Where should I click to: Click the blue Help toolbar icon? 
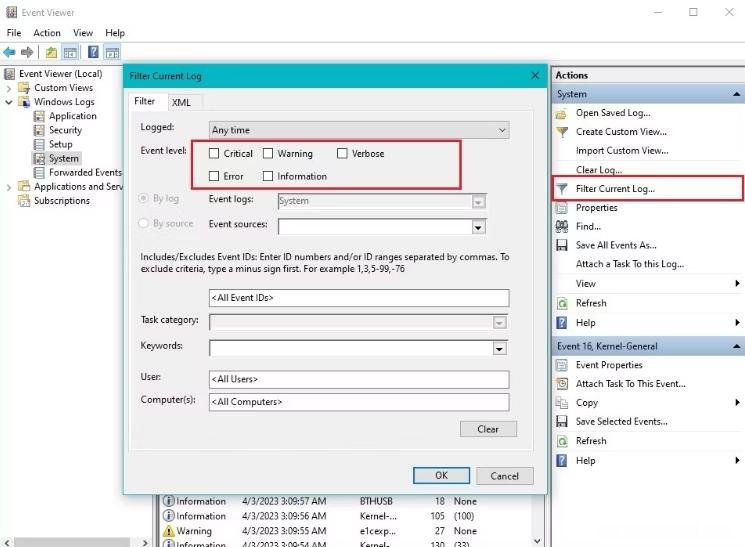point(93,52)
